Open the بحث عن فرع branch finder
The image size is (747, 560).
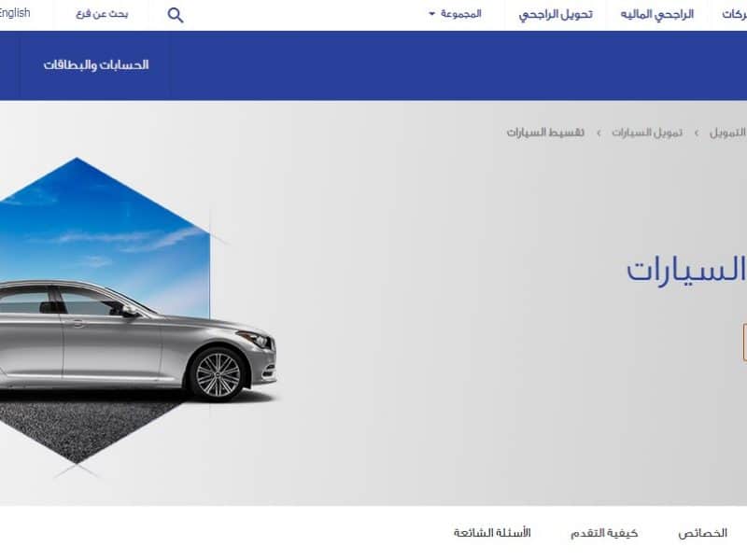click(102, 14)
